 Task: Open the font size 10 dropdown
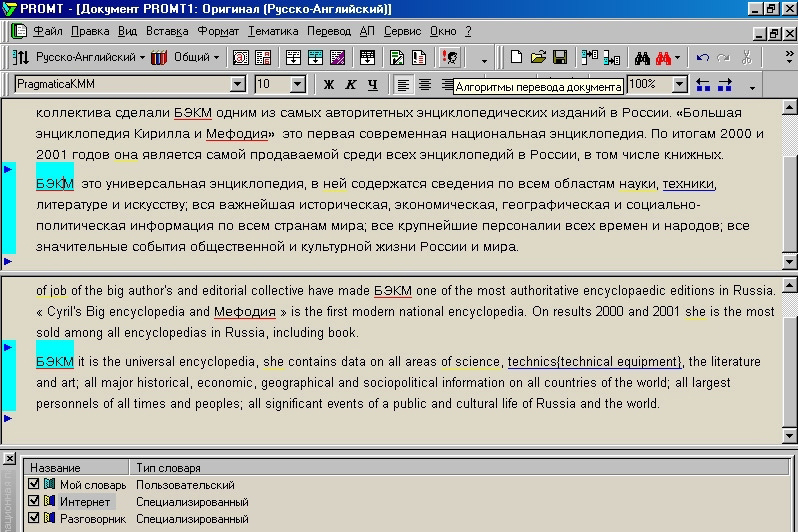click(x=297, y=85)
